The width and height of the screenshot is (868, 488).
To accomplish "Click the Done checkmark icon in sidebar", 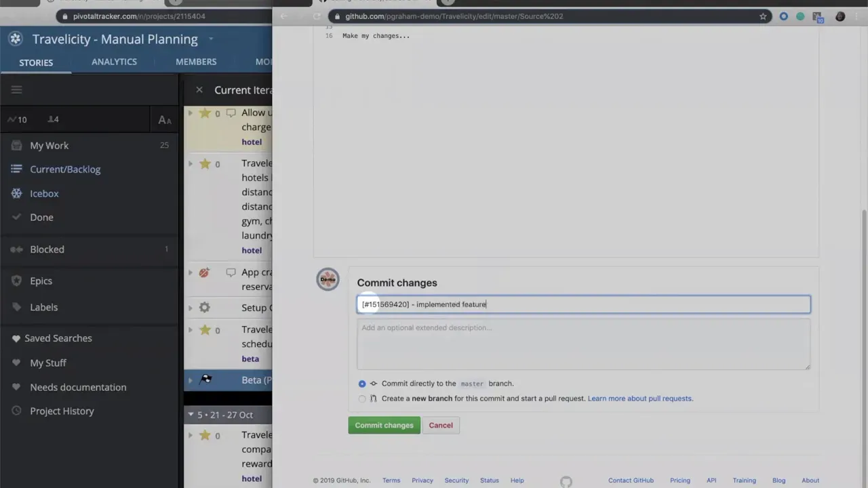I will [16, 217].
